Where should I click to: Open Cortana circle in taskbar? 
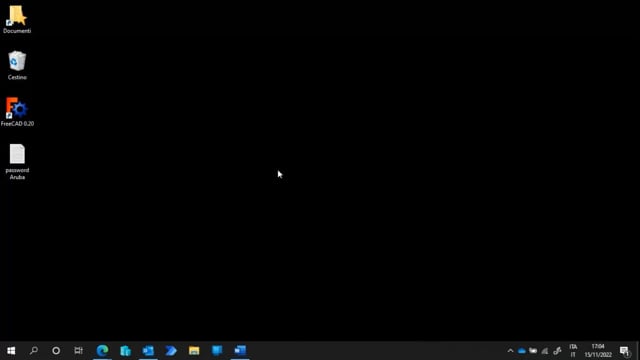56,351
